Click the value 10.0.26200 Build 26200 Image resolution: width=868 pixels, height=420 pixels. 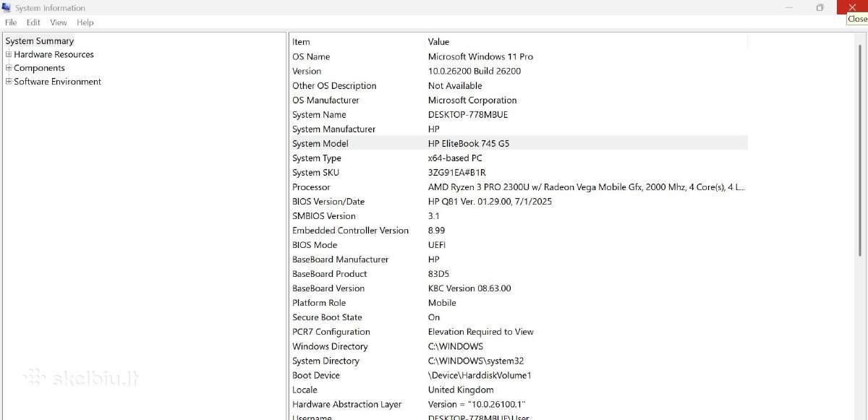coord(475,71)
